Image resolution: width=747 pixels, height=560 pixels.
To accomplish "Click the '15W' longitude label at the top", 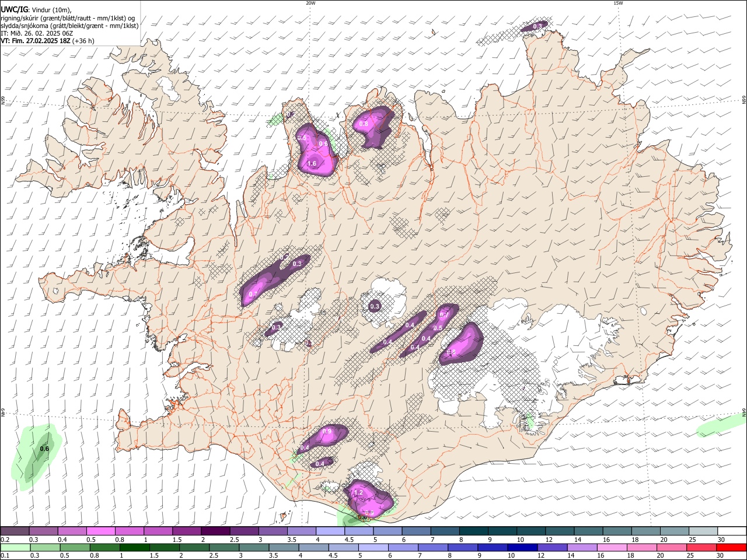I will (x=618, y=3).
